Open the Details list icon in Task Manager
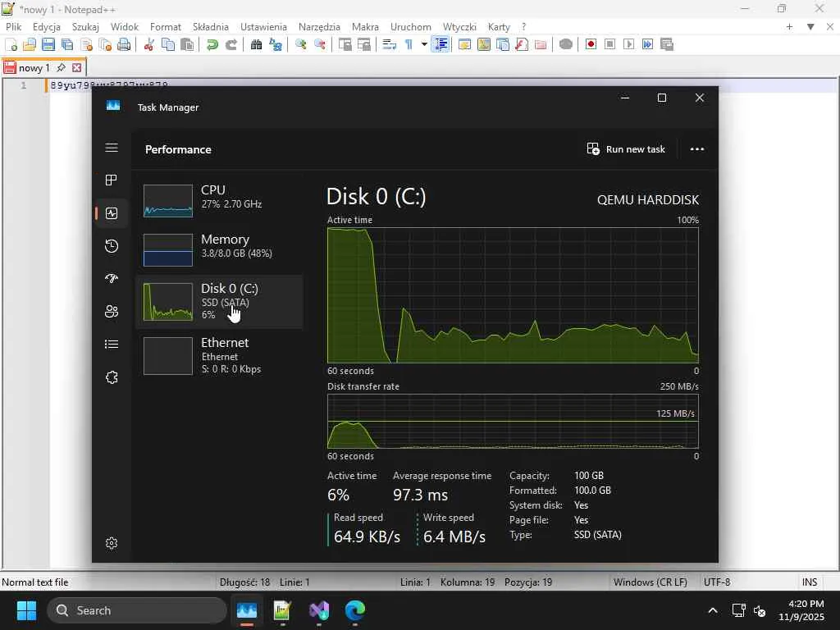The image size is (840, 630). point(112,344)
